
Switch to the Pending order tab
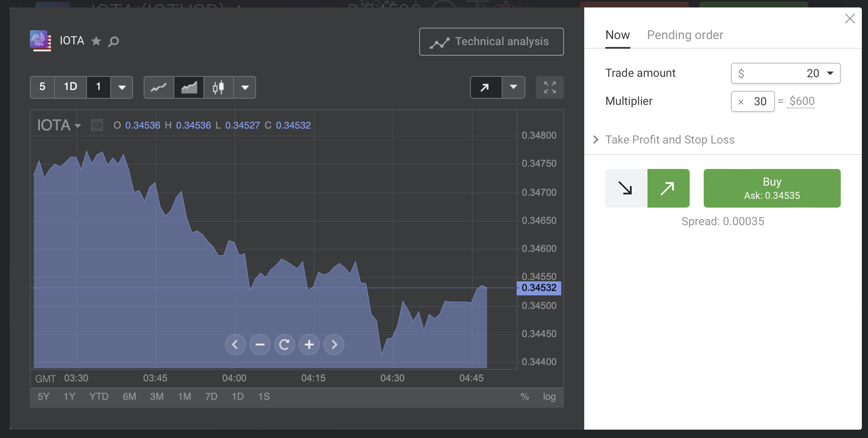(685, 35)
